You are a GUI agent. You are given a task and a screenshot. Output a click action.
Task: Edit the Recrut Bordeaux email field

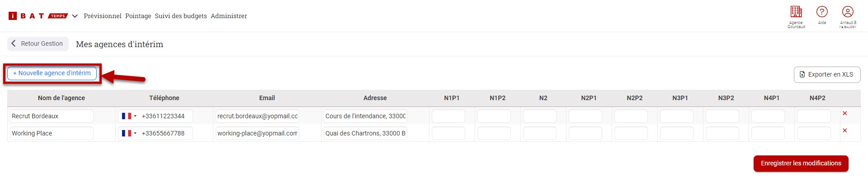click(257, 116)
